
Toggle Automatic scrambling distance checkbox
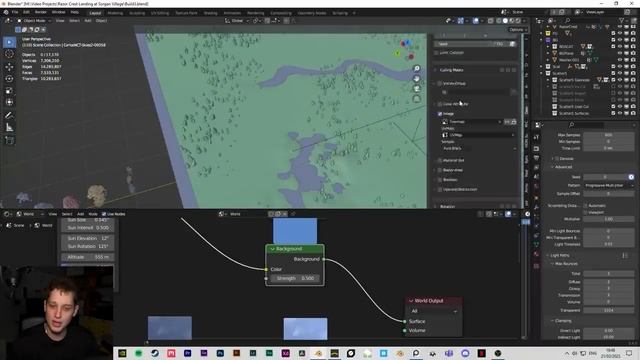585,205
